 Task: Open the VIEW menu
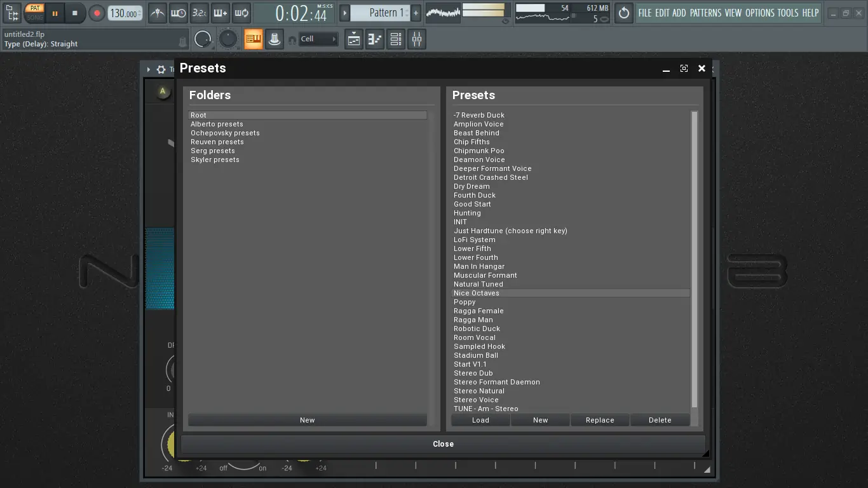[733, 13]
